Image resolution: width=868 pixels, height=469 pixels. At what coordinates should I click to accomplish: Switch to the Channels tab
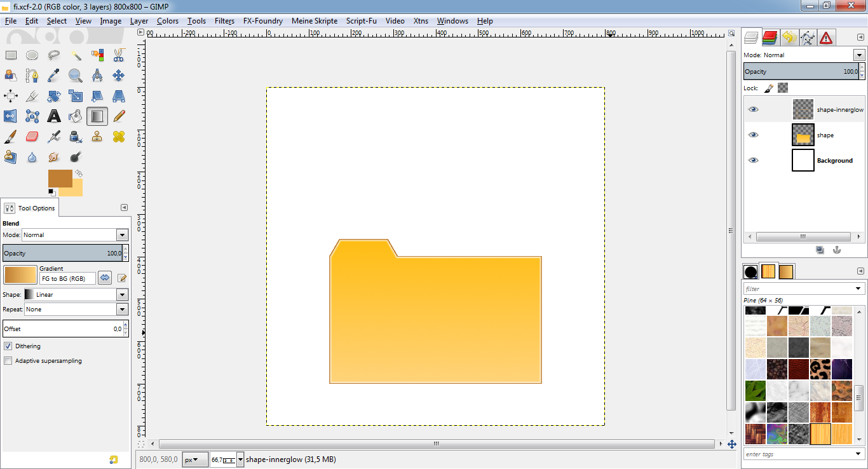point(770,37)
